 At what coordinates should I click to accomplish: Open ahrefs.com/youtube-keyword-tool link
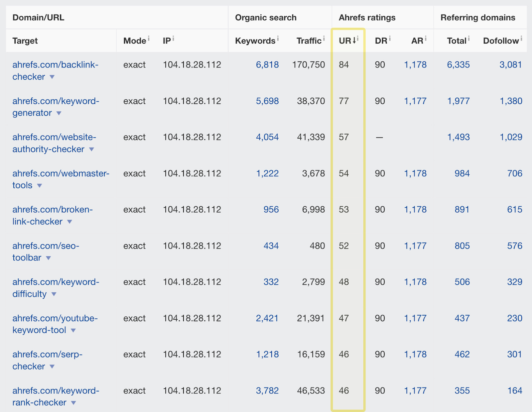tap(55, 324)
